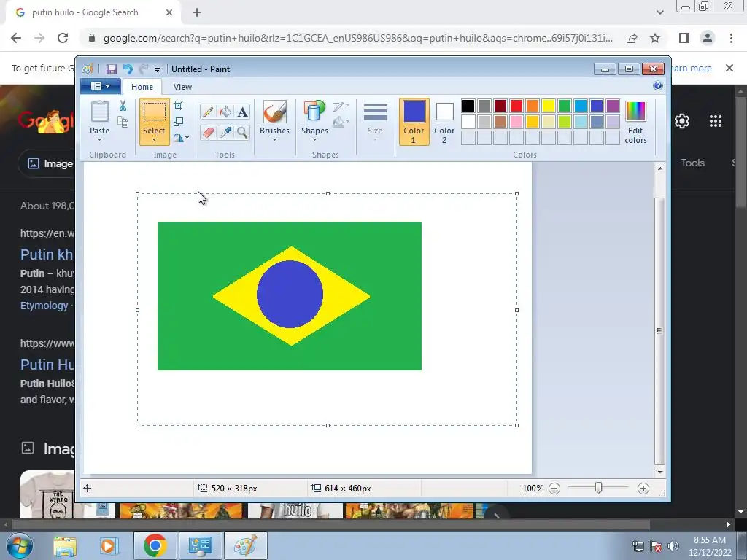747x560 pixels.
Task: Select the Color picker eyedropper
Action: pos(225,132)
